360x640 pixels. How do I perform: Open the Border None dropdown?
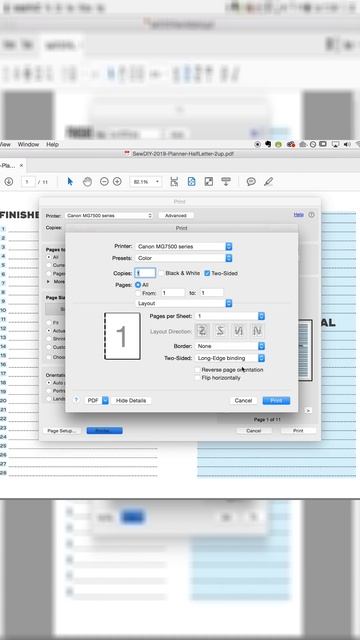230,346
